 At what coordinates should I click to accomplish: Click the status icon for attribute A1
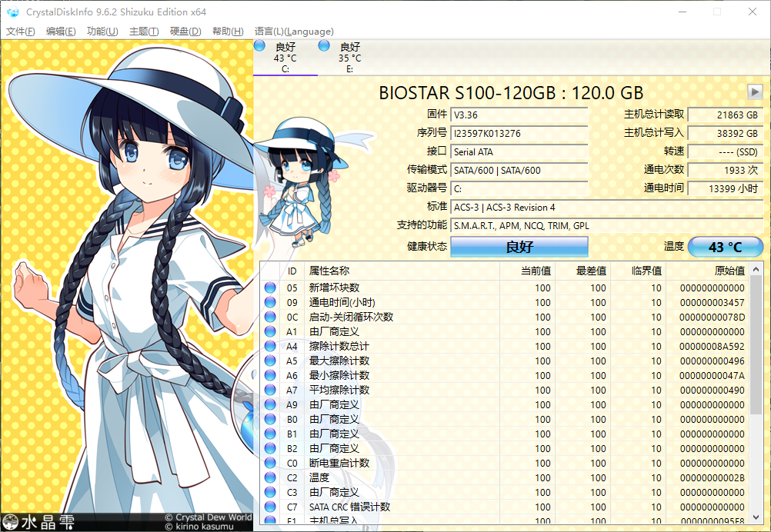pos(270,331)
